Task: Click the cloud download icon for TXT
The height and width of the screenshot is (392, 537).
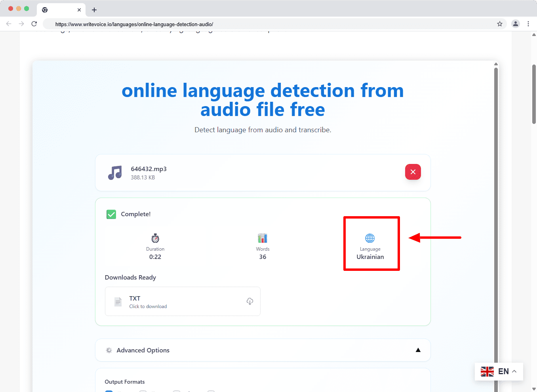Action: (x=249, y=301)
